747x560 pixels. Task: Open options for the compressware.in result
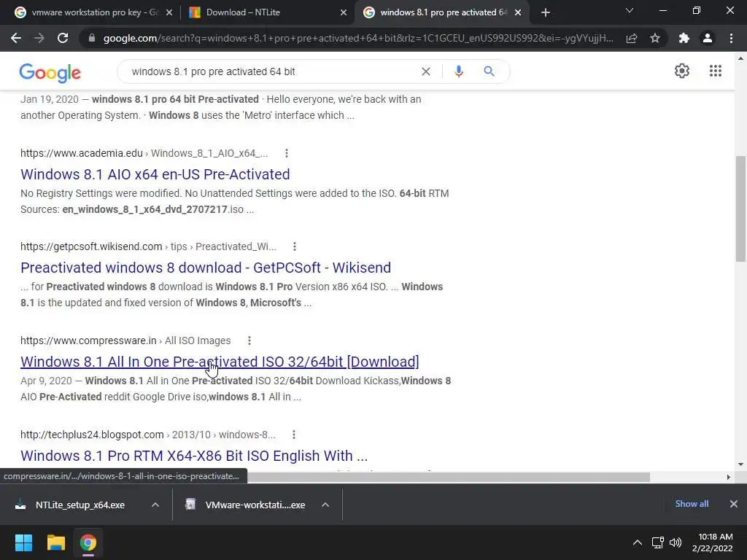pos(249,341)
